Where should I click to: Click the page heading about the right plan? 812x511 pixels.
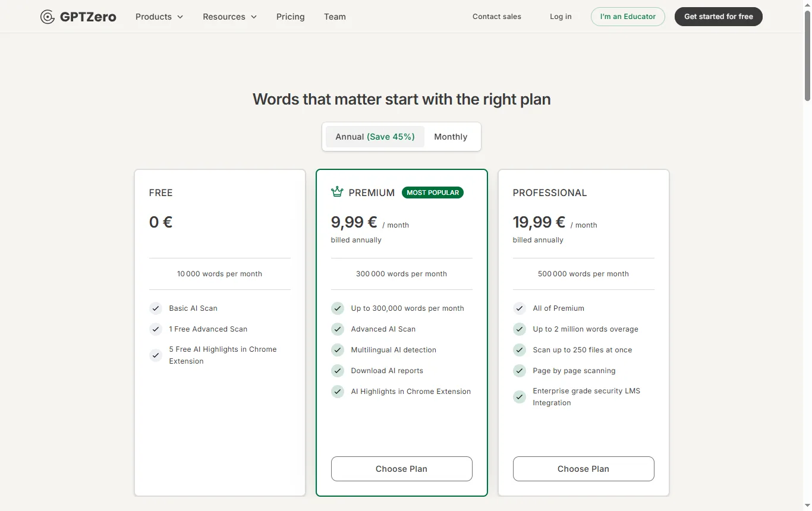point(402,99)
